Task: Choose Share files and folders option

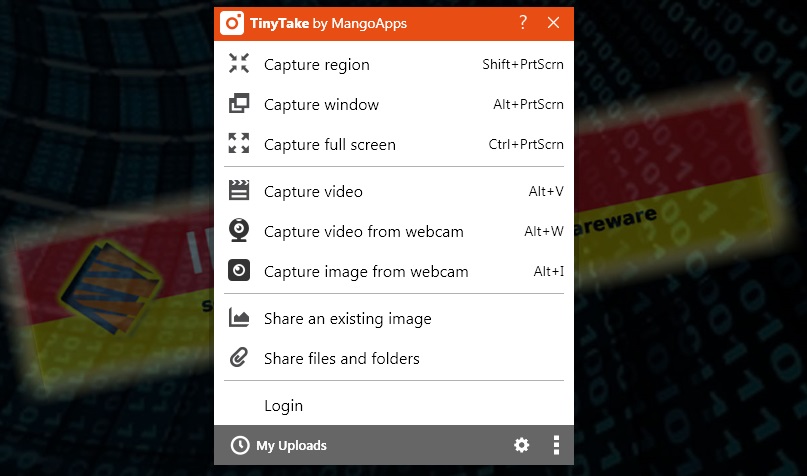Action: pos(342,358)
